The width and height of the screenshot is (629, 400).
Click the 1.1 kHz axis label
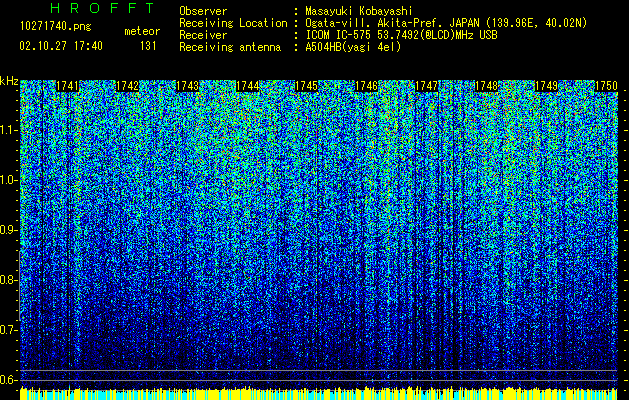point(9,130)
